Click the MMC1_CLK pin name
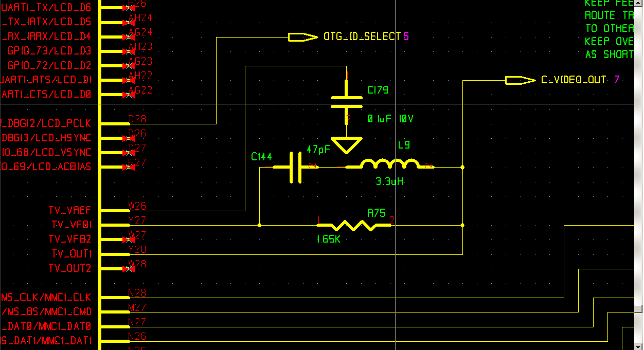This screenshot has height=350, width=644. click(x=68, y=297)
